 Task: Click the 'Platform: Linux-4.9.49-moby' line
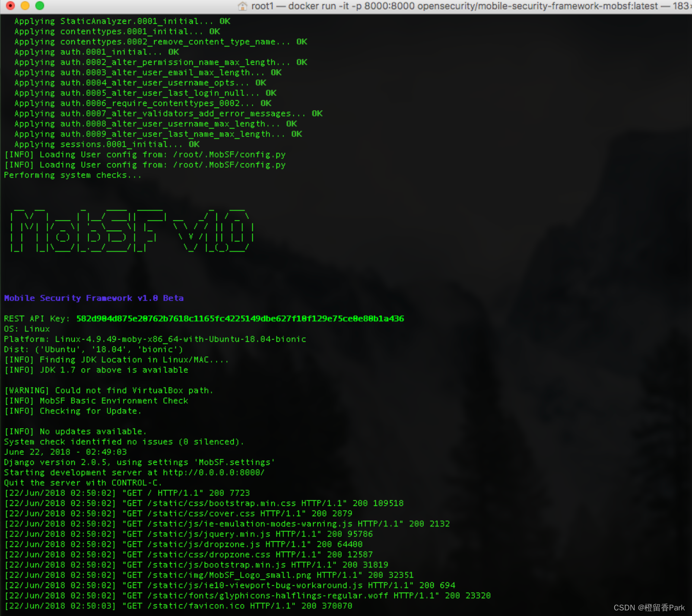click(x=155, y=339)
